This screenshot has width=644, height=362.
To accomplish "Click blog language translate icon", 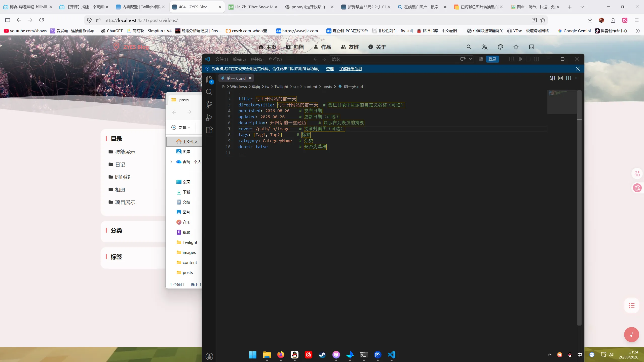I will [484, 47].
